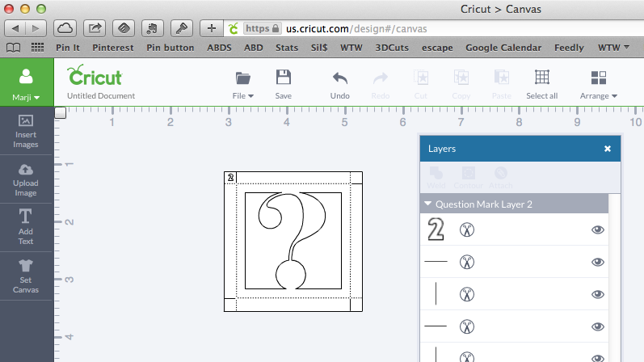Show Top Sites grid icon
The image size is (644, 362).
[x=37, y=48]
